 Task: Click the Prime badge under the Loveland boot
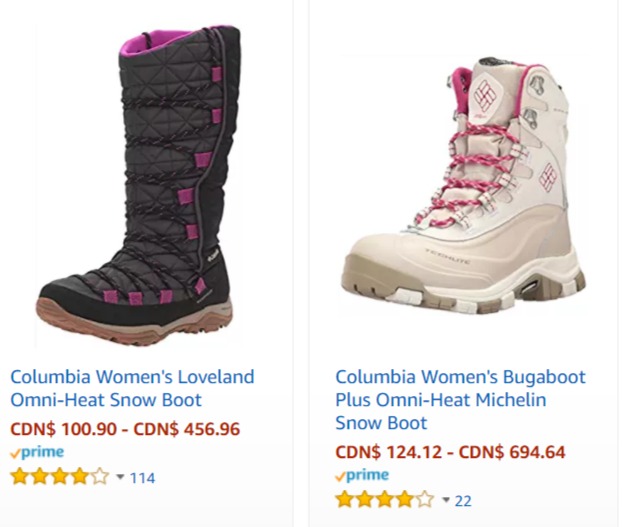[x=37, y=452]
